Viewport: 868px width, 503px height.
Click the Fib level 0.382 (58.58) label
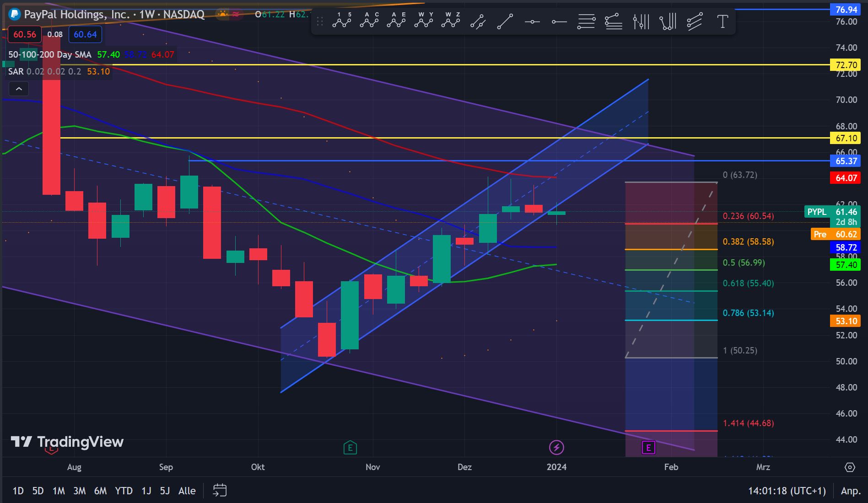coord(748,241)
